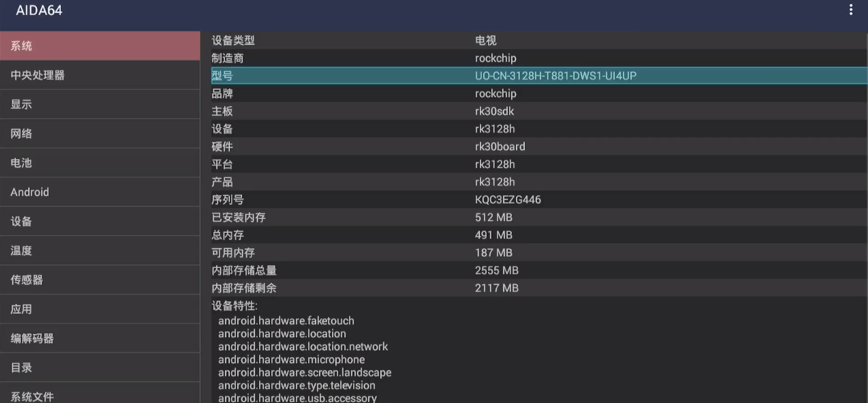Select the highlighted 型号 row label

[x=222, y=75]
